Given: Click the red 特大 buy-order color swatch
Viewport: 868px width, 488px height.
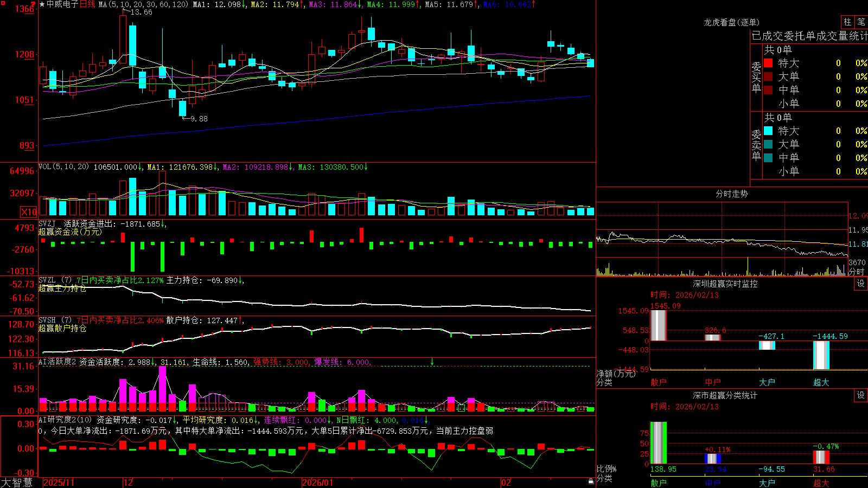Looking at the screenshot, I should click(x=768, y=63).
